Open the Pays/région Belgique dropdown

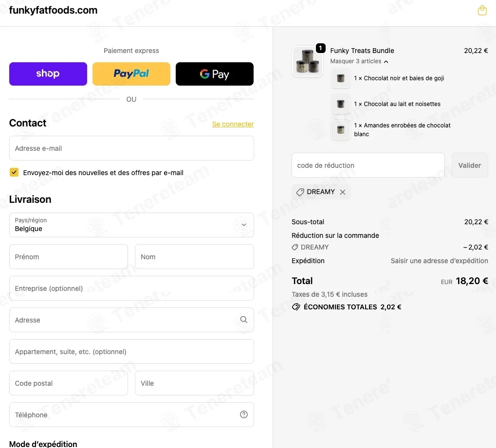click(x=131, y=225)
